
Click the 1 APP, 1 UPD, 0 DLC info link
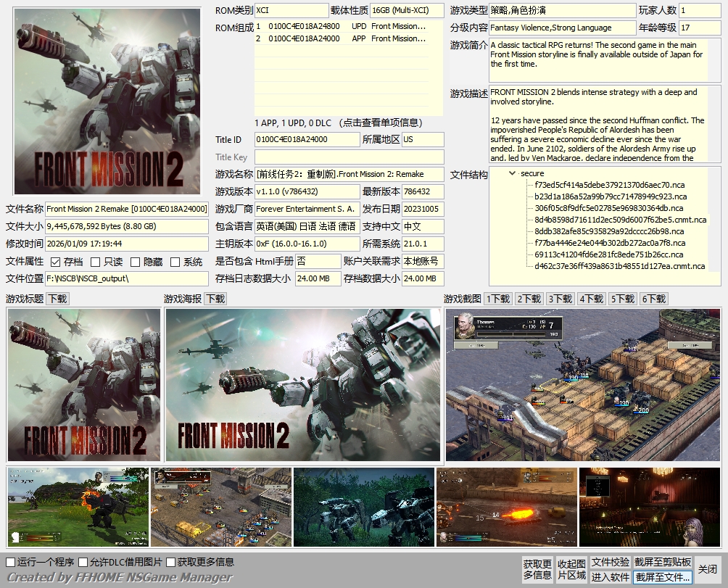point(339,123)
